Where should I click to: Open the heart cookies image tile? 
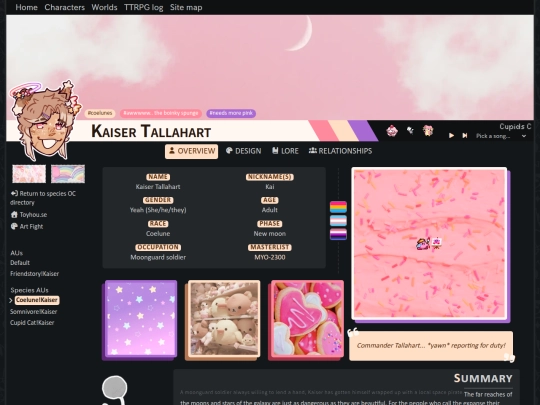[x=307, y=319]
